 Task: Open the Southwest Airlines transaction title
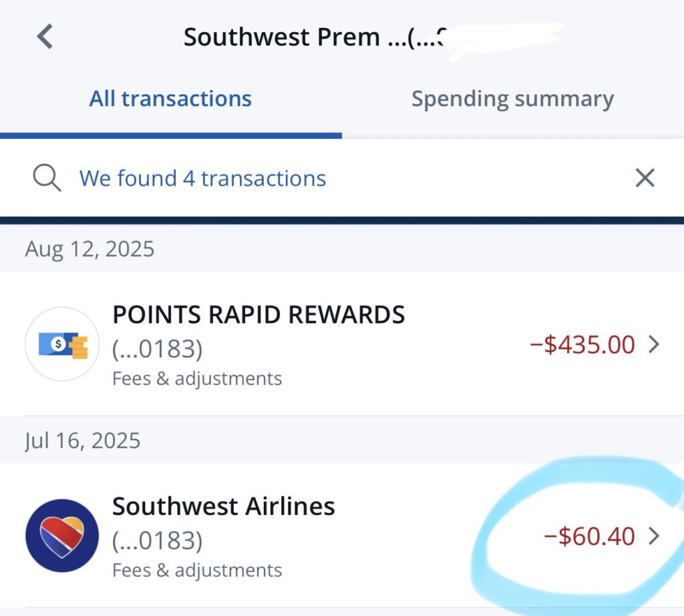tap(223, 506)
